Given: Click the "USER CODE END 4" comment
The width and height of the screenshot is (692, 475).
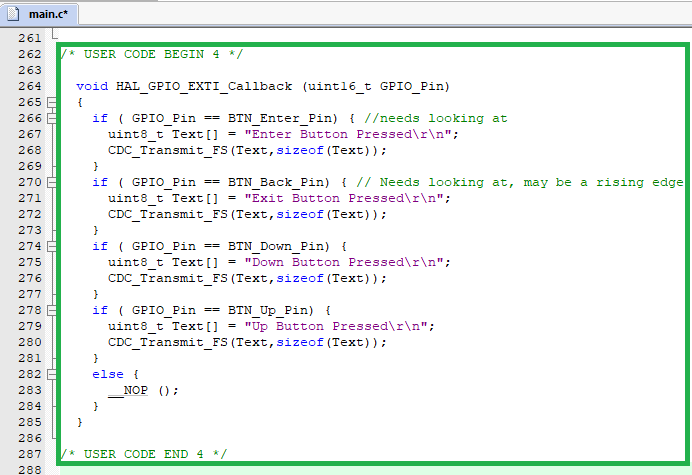Looking at the screenshot, I should click(144, 454).
